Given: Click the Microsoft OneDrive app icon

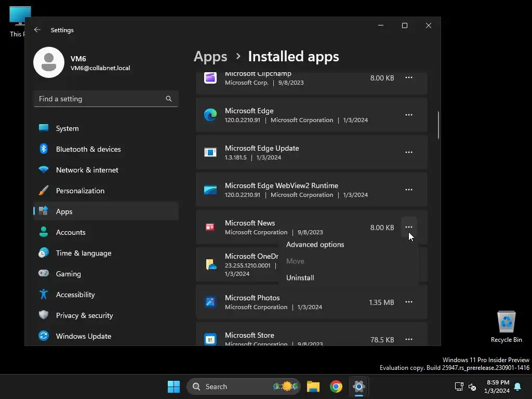Looking at the screenshot, I should coord(211,264).
